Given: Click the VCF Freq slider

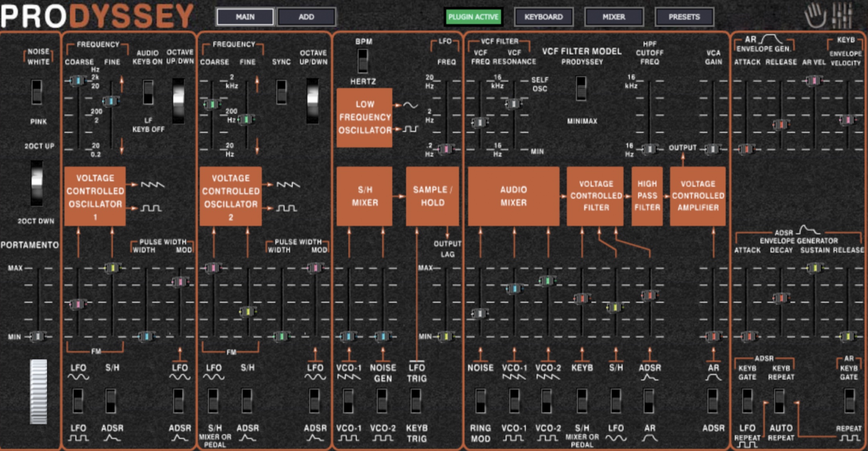Looking at the screenshot, I should pyautogui.click(x=480, y=122).
